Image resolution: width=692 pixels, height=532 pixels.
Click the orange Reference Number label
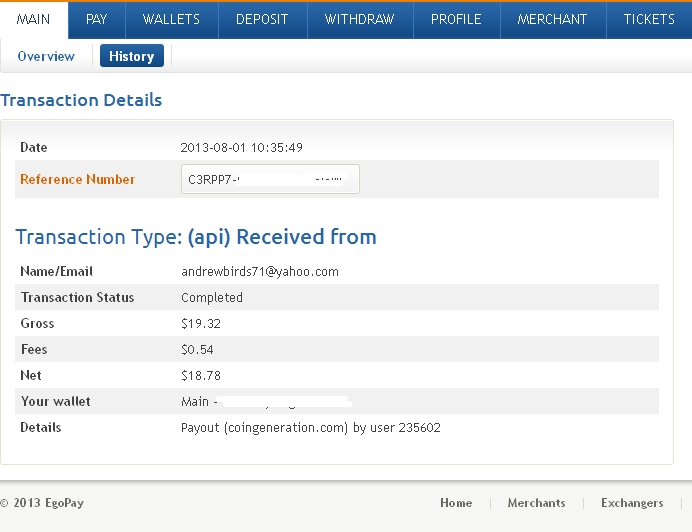[x=77, y=180]
